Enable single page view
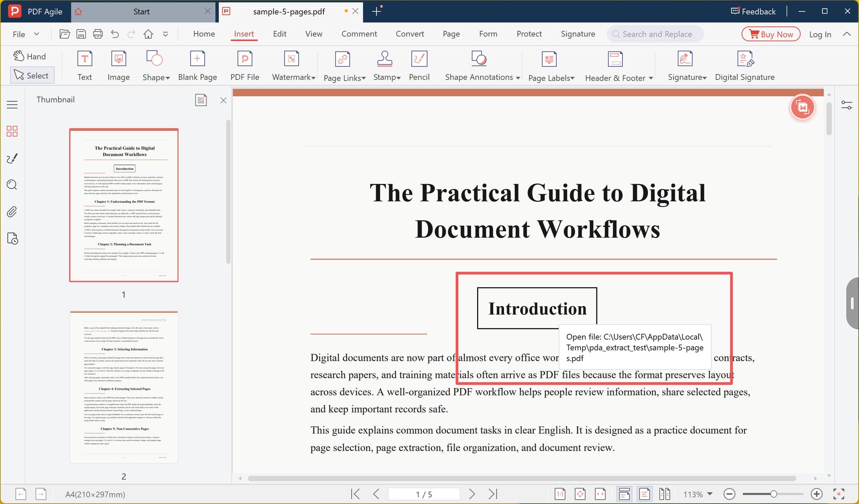 point(645,494)
